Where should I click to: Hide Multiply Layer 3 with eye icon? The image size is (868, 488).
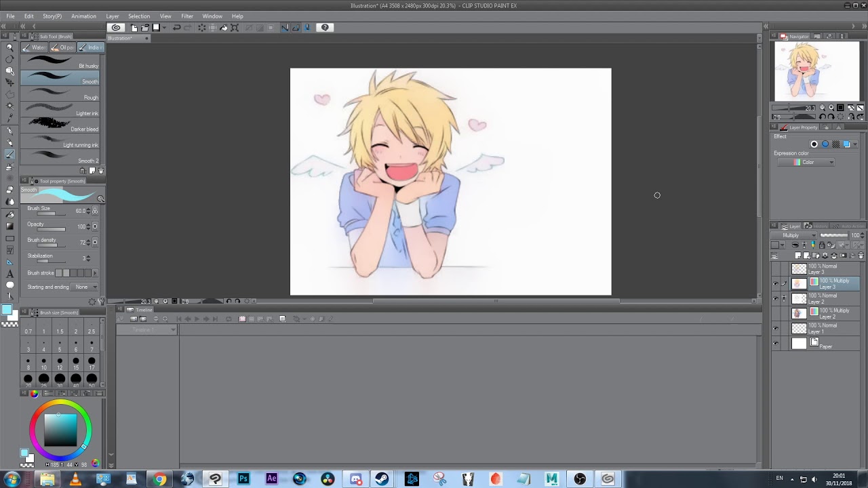point(776,283)
